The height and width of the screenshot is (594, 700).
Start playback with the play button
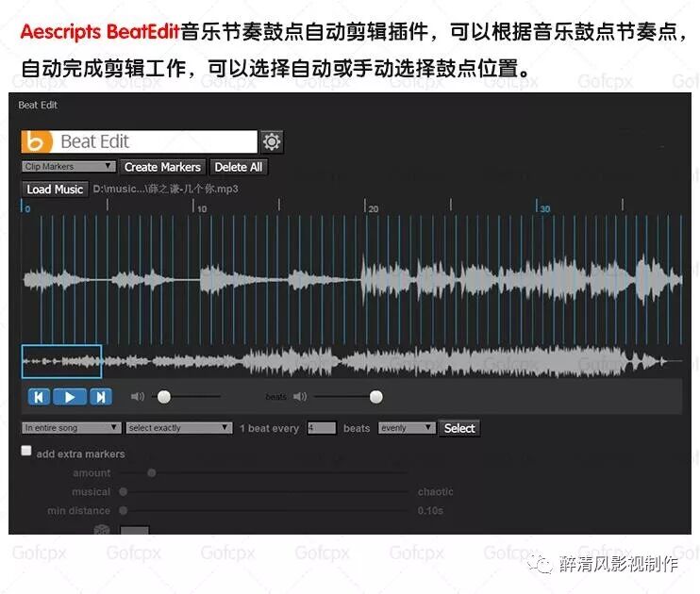point(70,397)
